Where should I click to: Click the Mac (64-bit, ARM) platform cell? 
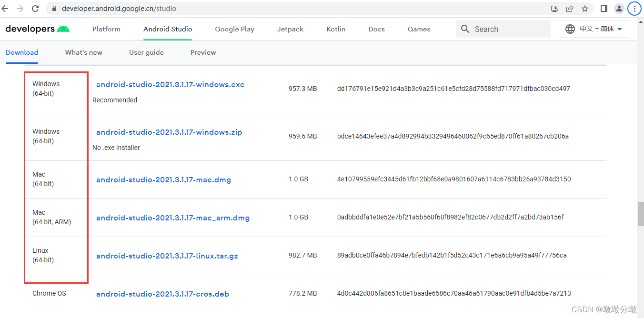pyautogui.click(x=51, y=217)
